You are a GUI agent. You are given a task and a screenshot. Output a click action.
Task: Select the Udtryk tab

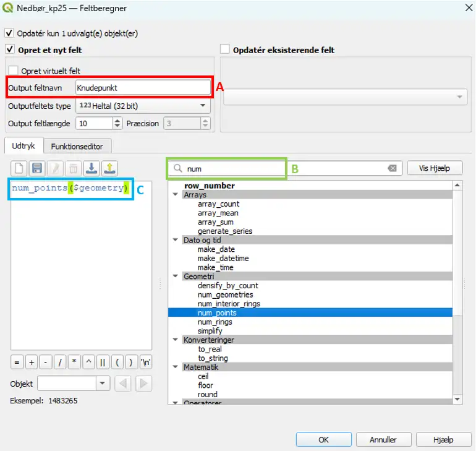(x=24, y=147)
